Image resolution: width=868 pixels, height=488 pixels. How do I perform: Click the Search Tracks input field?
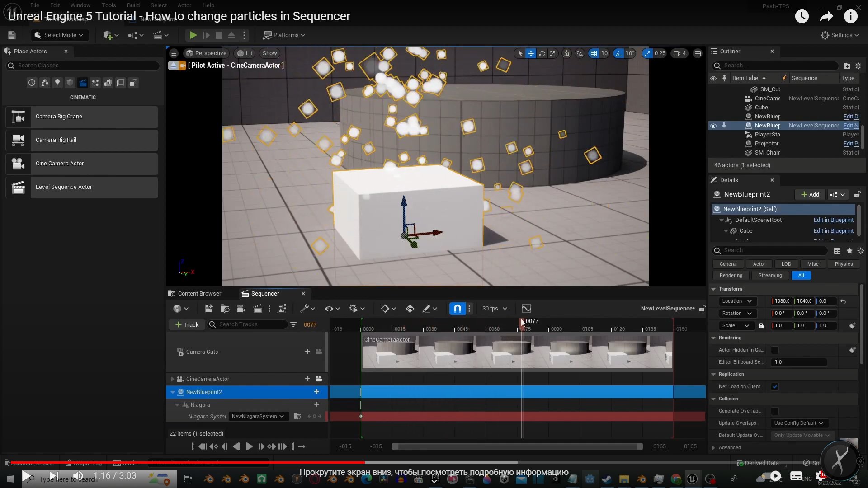click(247, 325)
